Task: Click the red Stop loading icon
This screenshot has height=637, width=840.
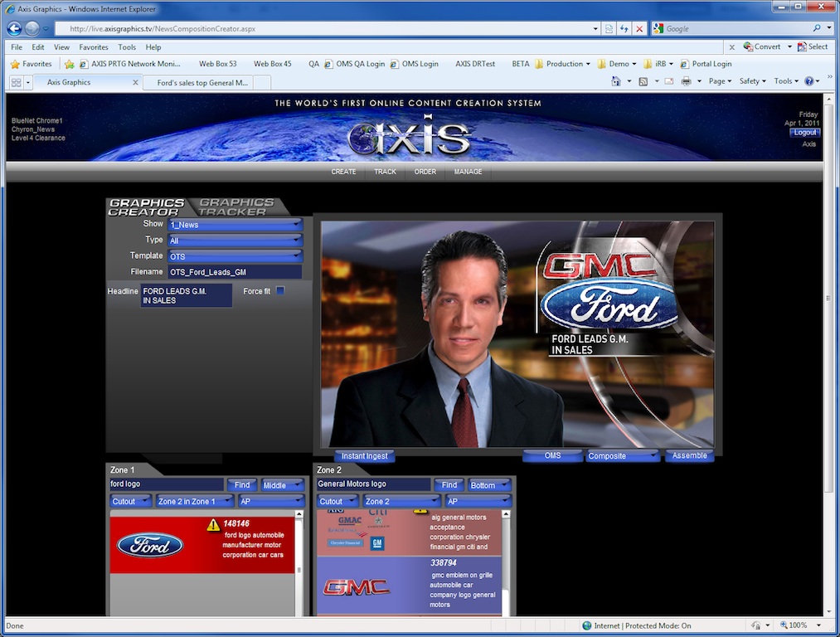Action: [x=639, y=29]
